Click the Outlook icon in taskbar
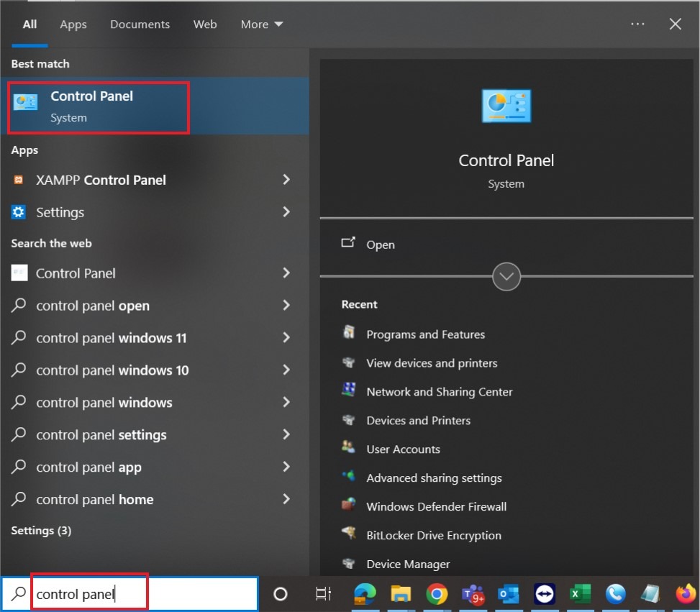This screenshot has width=700, height=612. [x=509, y=593]
